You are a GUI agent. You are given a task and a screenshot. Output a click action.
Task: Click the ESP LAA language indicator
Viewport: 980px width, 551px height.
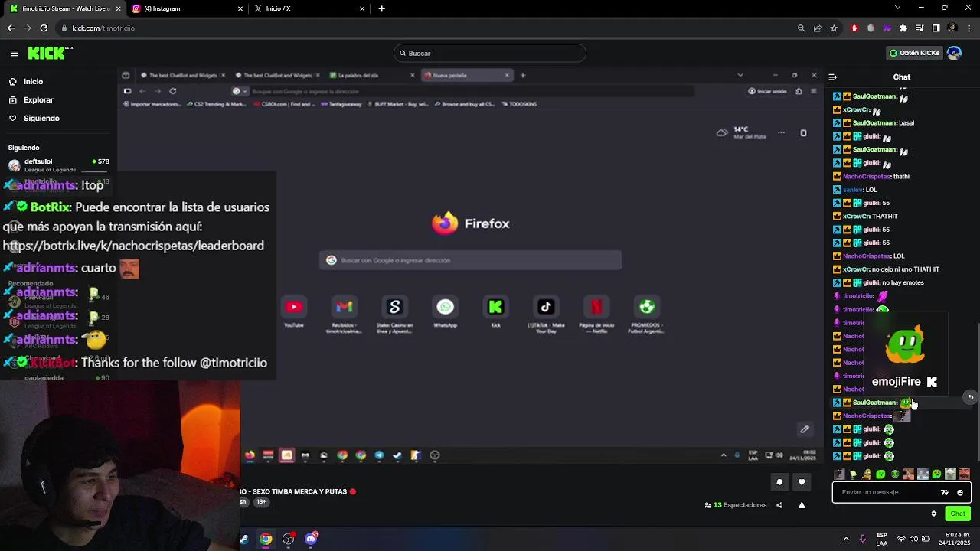coord(882,539)
